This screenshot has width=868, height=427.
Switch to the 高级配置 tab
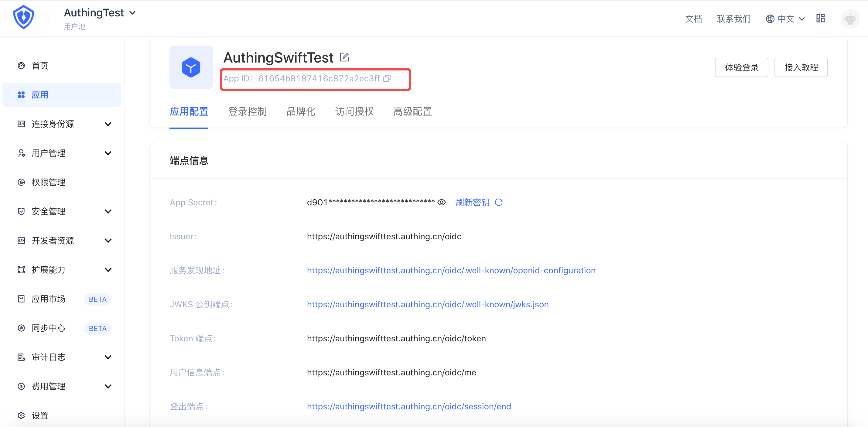(412, 111)
